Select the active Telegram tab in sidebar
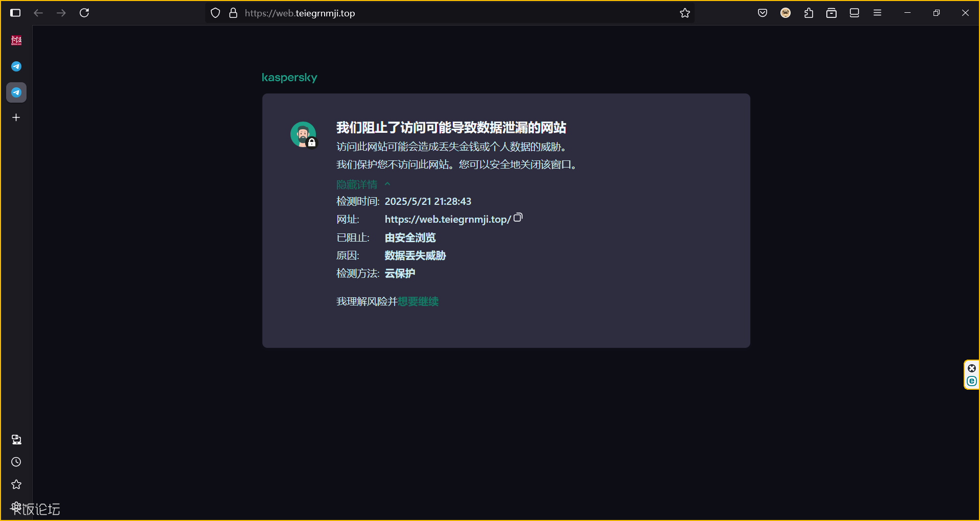Screen dimensions: 980x521 point(16,92)
